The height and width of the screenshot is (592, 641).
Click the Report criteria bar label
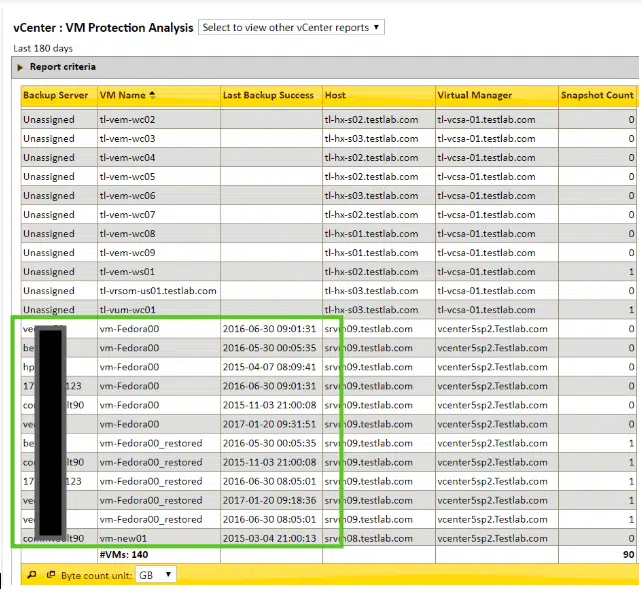point(63,67)
